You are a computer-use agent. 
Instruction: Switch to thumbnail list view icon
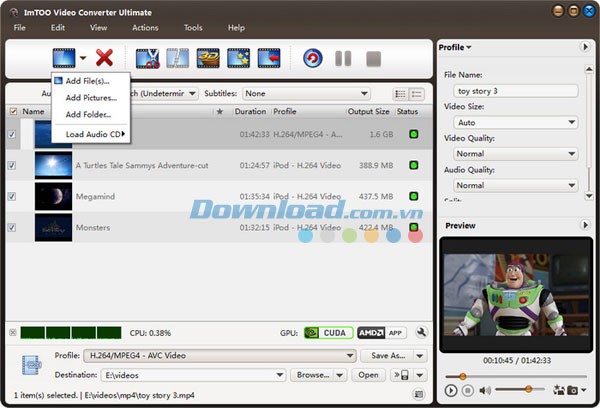pos(401,94)
